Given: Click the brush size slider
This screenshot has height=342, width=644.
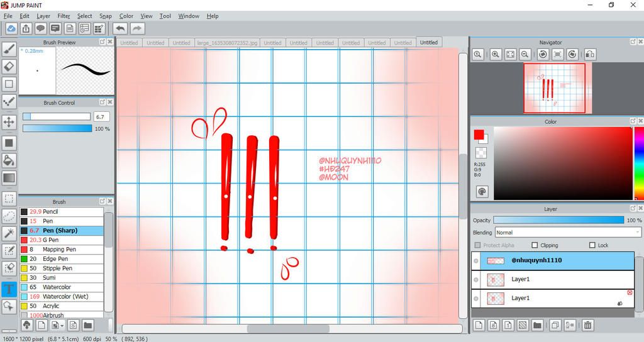Looking at the screenshot, I should [x=57, y=116].
